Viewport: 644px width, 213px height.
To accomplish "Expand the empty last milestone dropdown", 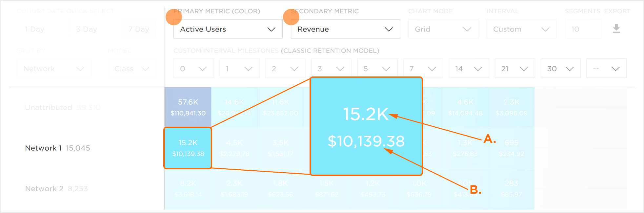I will [606, 69].
